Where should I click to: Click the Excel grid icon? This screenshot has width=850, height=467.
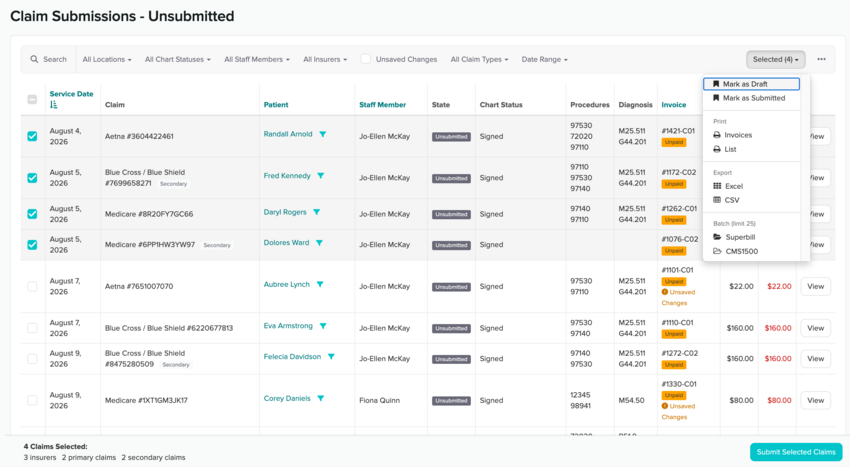pos(717,186)
